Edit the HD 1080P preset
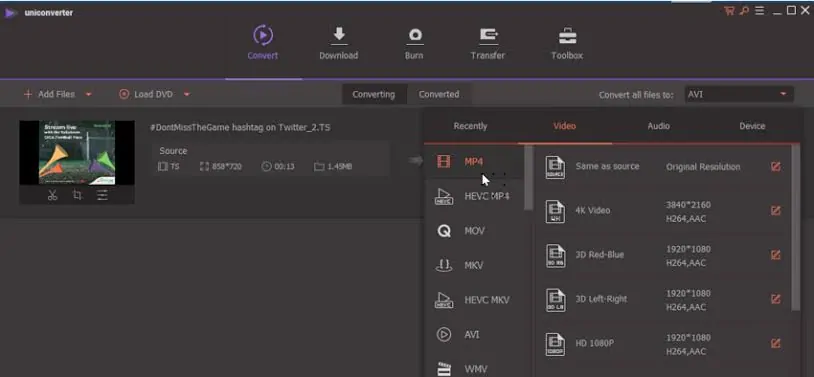Screen dimensions: 814x377 pyautogui.click(x=776, y=343)
